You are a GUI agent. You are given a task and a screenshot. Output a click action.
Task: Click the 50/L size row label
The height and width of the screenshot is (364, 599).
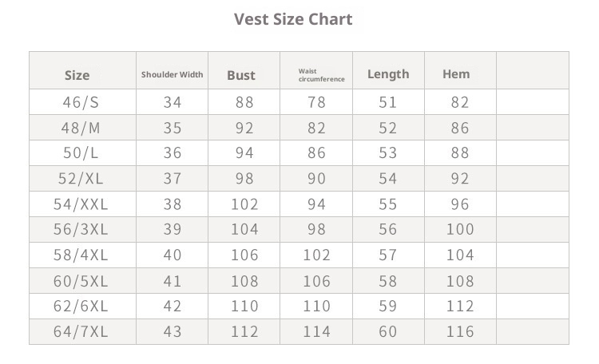pyautogui.click(x=81, y=153)
